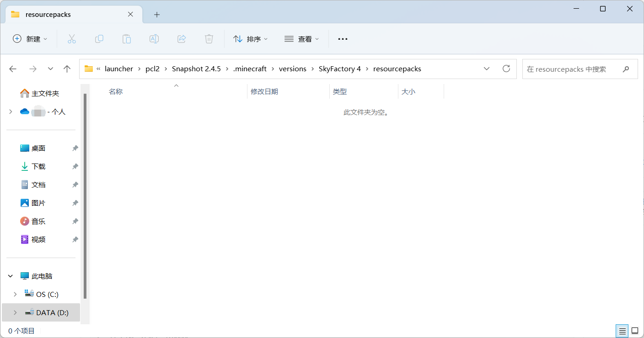Select the Rename icon in the toolbar
The height and width of the screenshot is (338, 644).
click(x=154, y=39)
